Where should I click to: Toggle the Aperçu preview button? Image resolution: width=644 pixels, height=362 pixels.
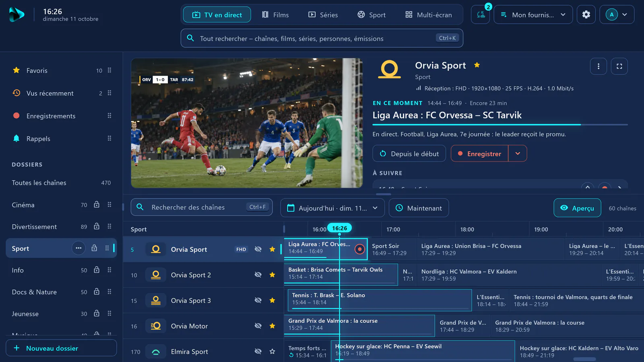coord(577,208)
